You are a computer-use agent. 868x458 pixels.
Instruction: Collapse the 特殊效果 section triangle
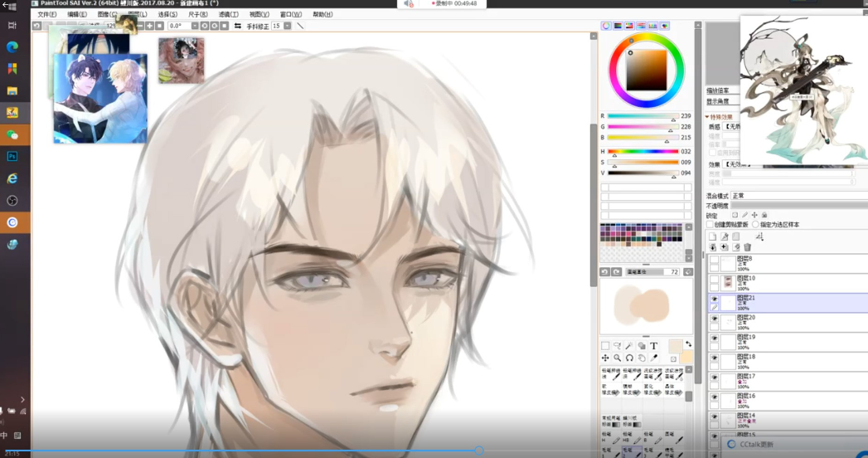pos(707,117)
